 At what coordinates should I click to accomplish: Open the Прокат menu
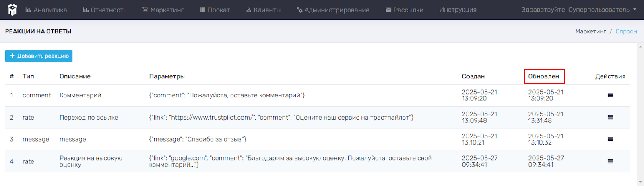click(x=215, y=10)
